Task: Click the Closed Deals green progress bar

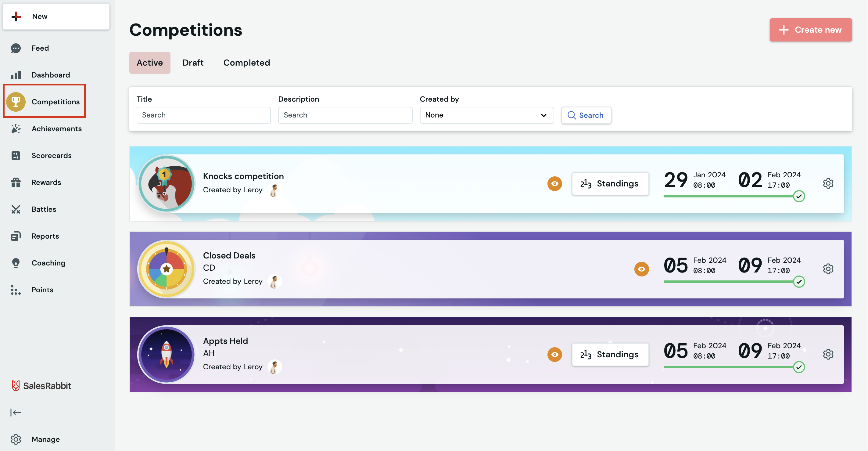Action: [x=729, y=281]
